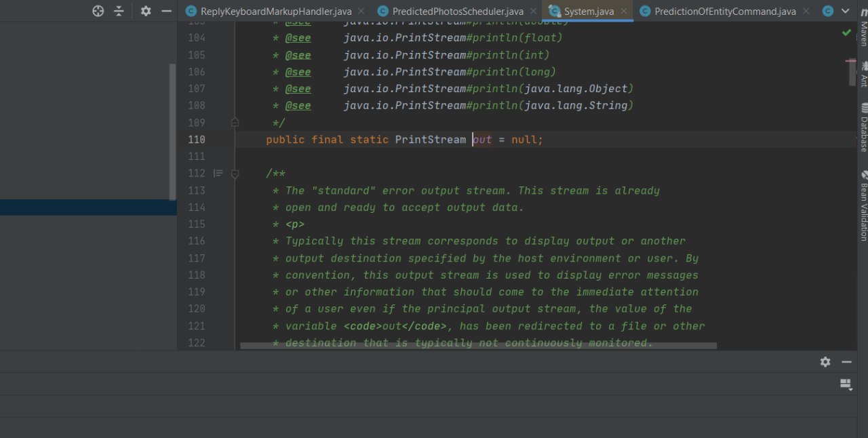Click text 'The "standard" error output stream'
Screen dimensions: 868x438
point(395,191)
